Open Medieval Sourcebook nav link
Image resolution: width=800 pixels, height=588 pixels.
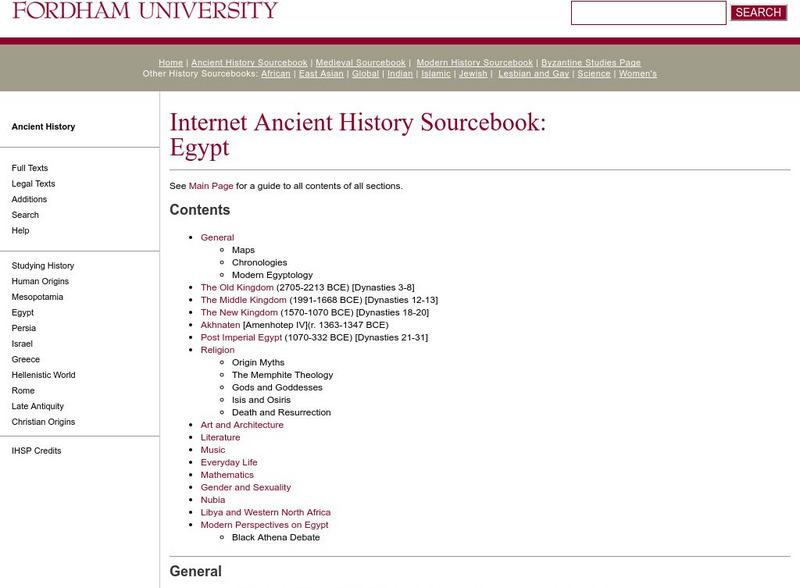[360, 62]
